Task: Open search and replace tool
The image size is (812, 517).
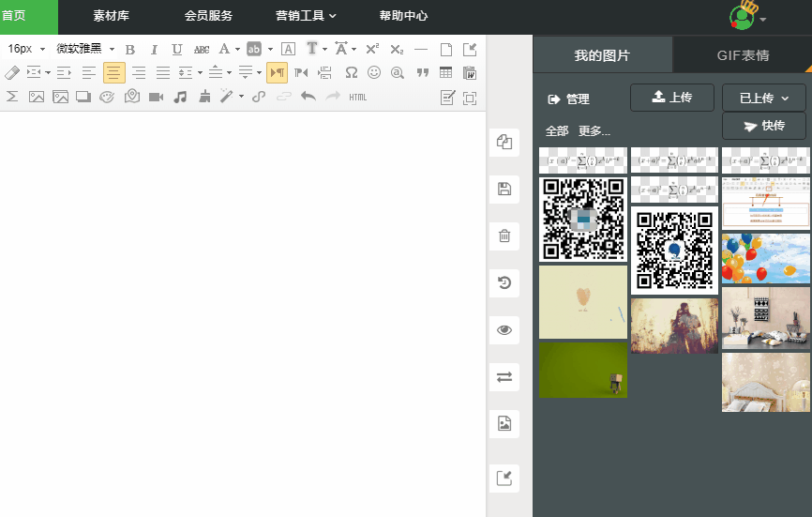Action: (398, 72)
